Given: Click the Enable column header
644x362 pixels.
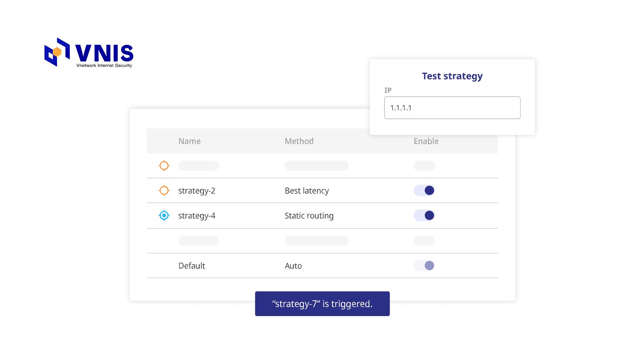Looking at the screenshot, I should tap(426, 141).
